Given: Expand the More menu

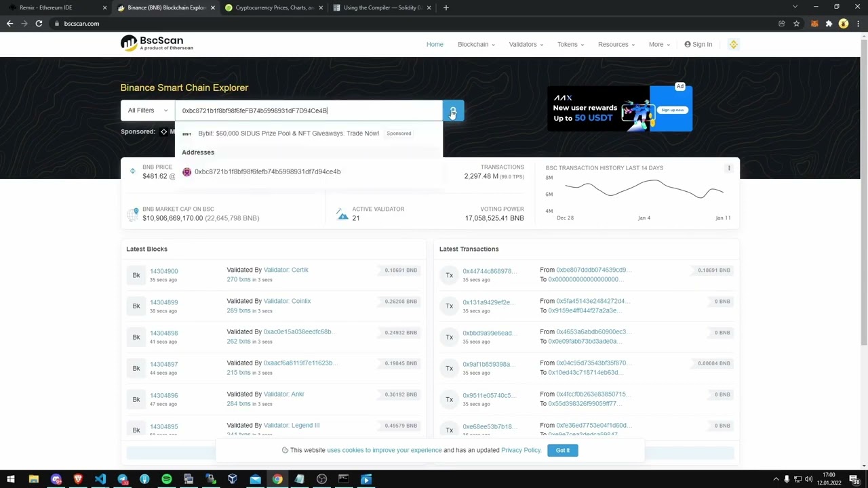Looking at the screenshot, I should click(659, 45).
